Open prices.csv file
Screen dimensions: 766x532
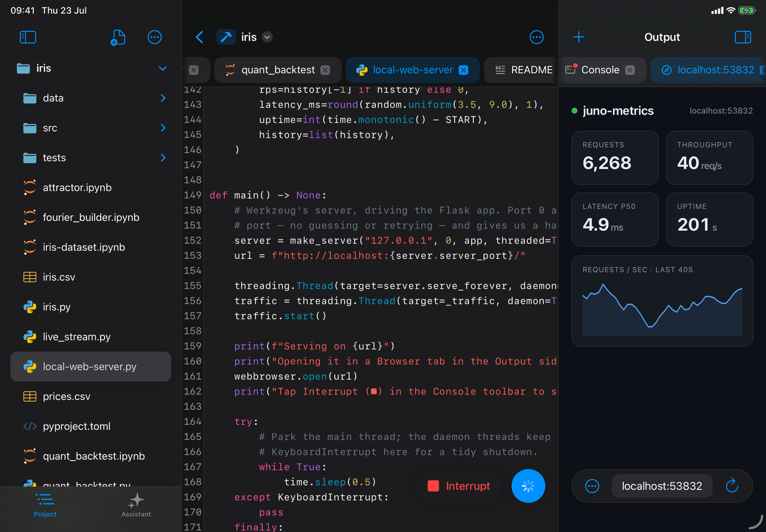(91, 396)
